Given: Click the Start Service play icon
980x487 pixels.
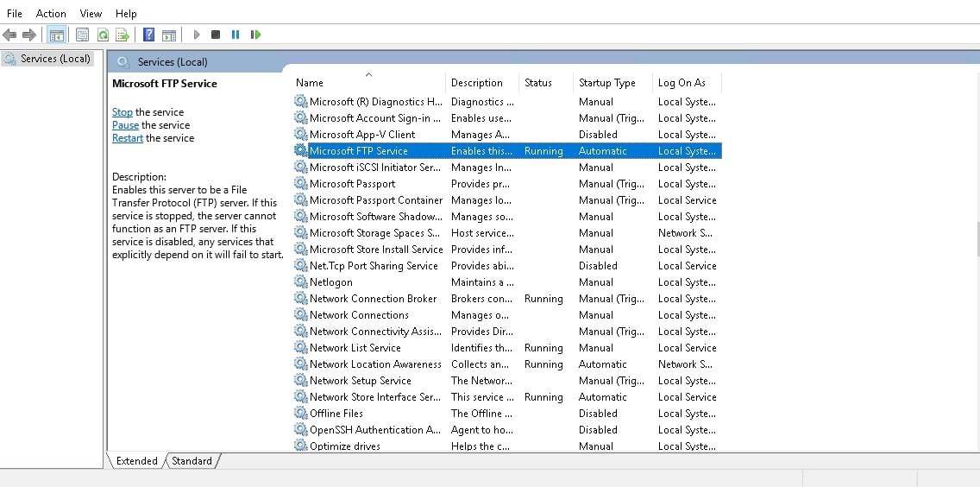Looking at the screenshot, I should click(x=196, y=35).
